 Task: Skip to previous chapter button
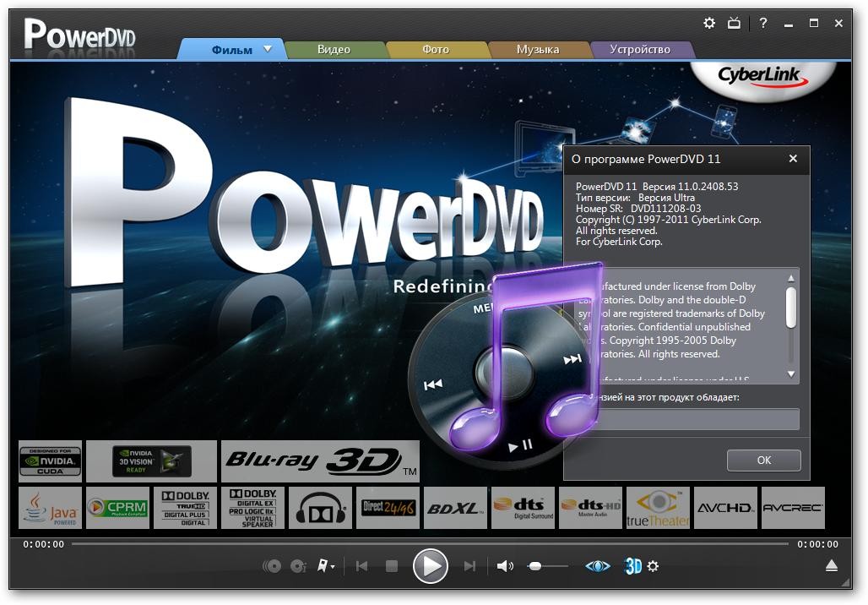pyautogui.click(x=361, y=566)
